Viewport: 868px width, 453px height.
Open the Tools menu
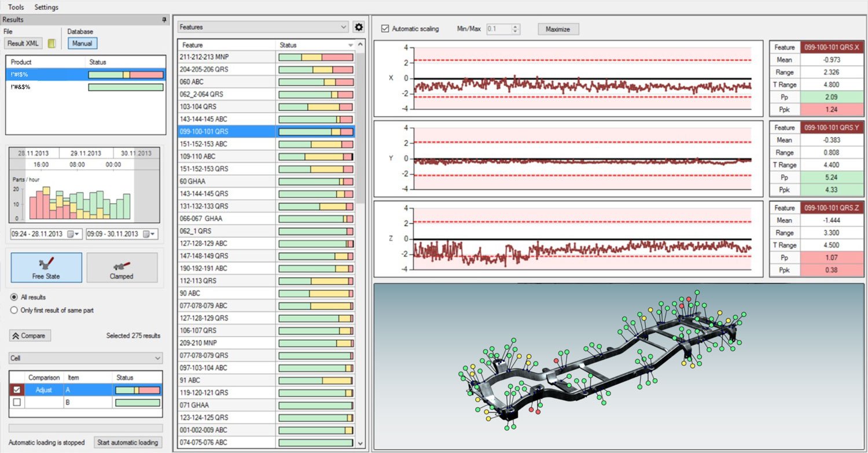[16, 8]
